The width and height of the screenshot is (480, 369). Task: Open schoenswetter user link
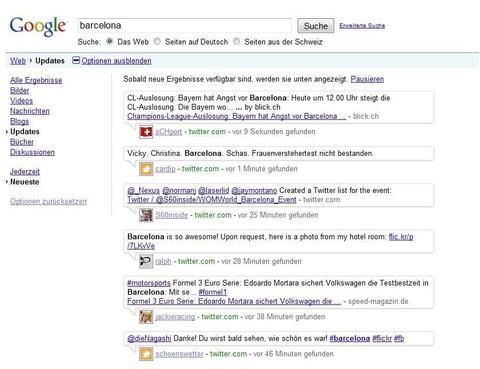point(179,354)
